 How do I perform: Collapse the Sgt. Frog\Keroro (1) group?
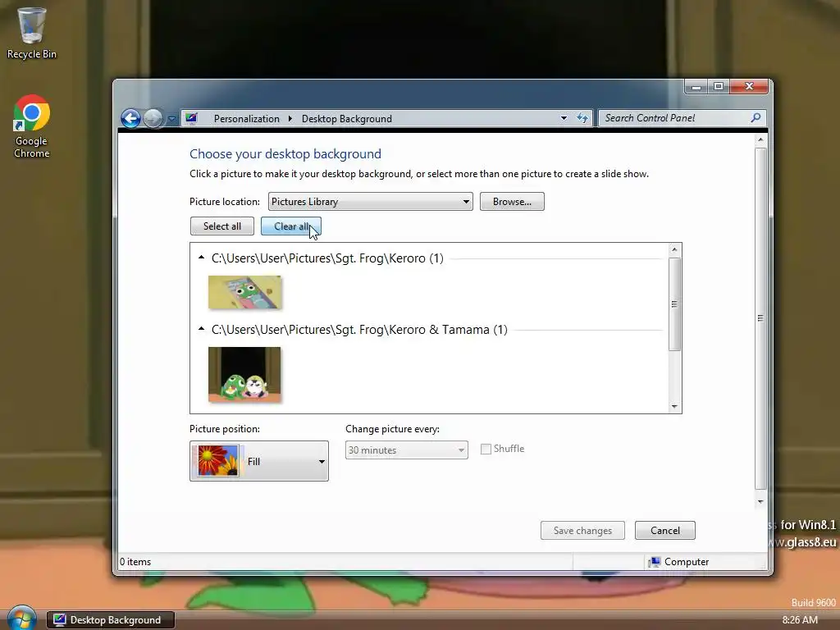pyautogui.click(x=202, y=258)
